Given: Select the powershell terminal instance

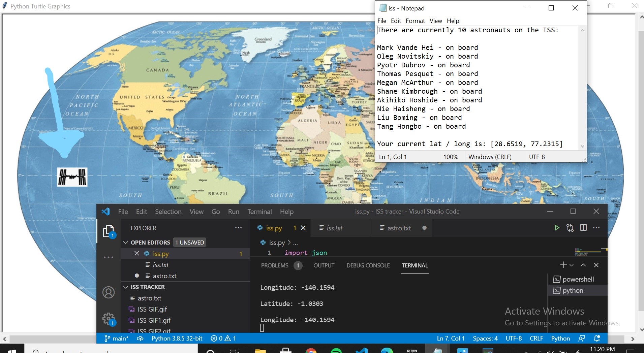Looking at the screenshot, I should [578, 279].
